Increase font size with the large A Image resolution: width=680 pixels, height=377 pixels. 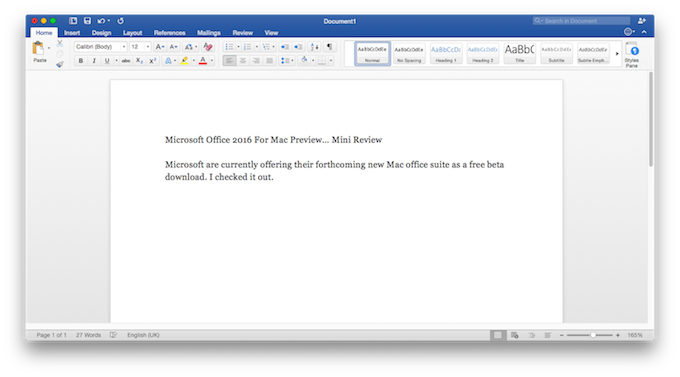(160, 46)
